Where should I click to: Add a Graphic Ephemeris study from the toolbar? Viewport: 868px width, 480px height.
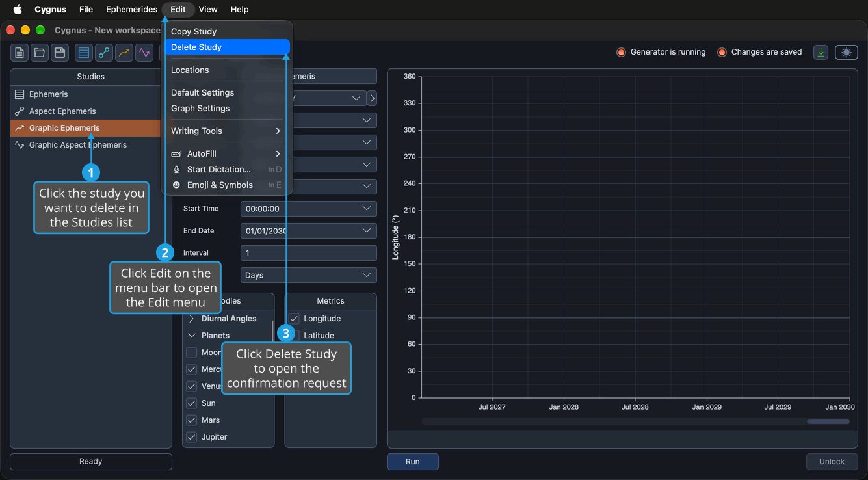124,53
